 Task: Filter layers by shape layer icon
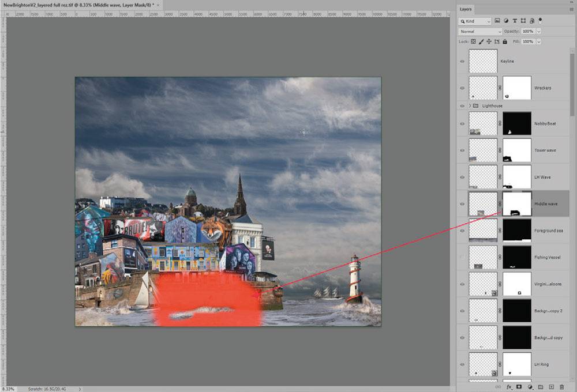(523, 21)
